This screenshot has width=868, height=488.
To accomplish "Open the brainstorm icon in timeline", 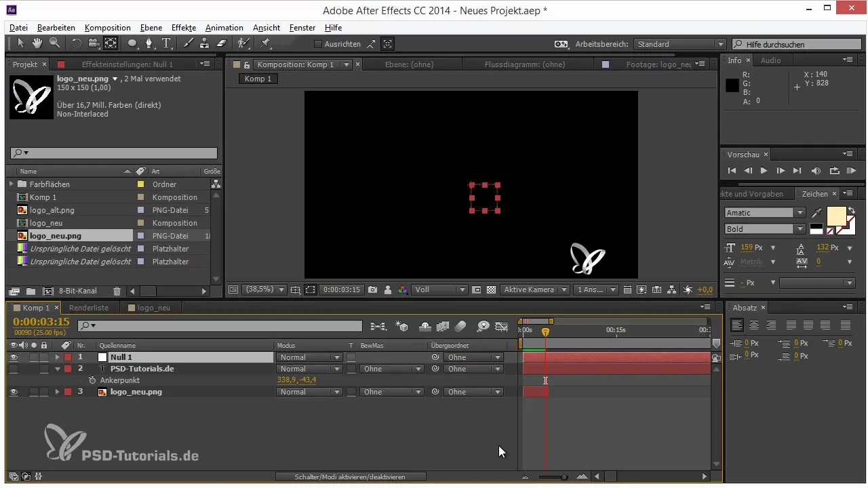I will [483, 326].
